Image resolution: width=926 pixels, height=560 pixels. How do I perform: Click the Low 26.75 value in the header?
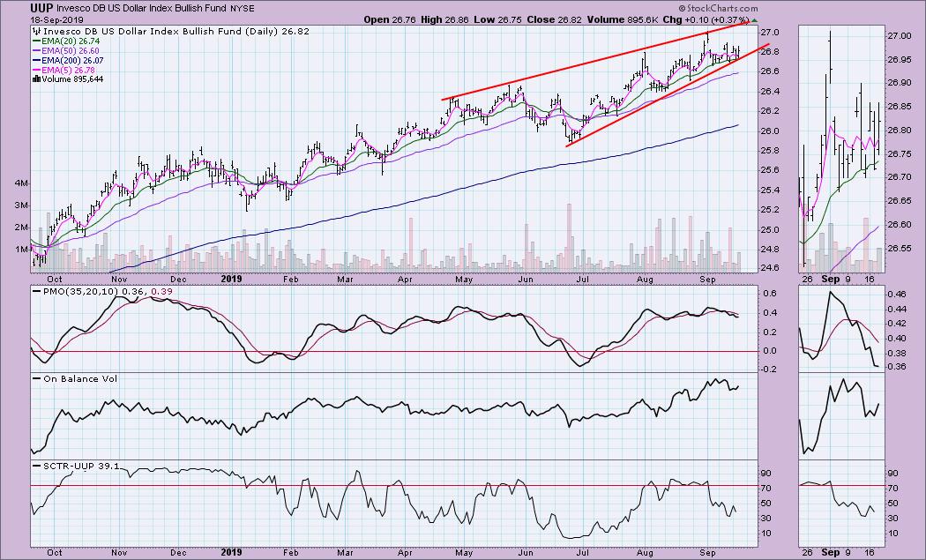tap(498, 19)
